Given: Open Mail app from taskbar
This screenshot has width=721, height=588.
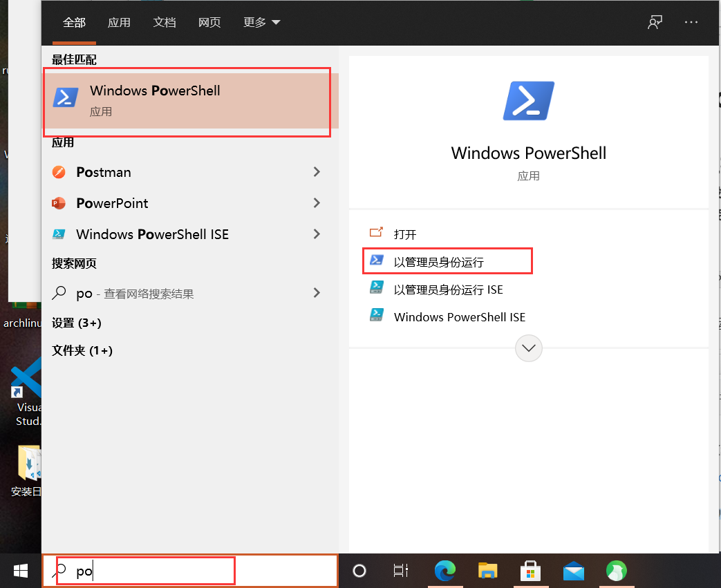Looking at the screenshot, I should coord(573,571).
